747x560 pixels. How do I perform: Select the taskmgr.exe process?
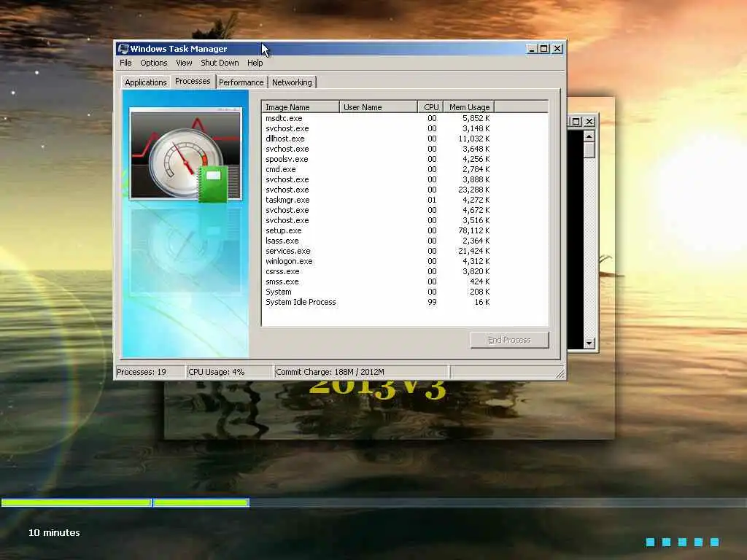pyautogui.click(x=287, y=200)
